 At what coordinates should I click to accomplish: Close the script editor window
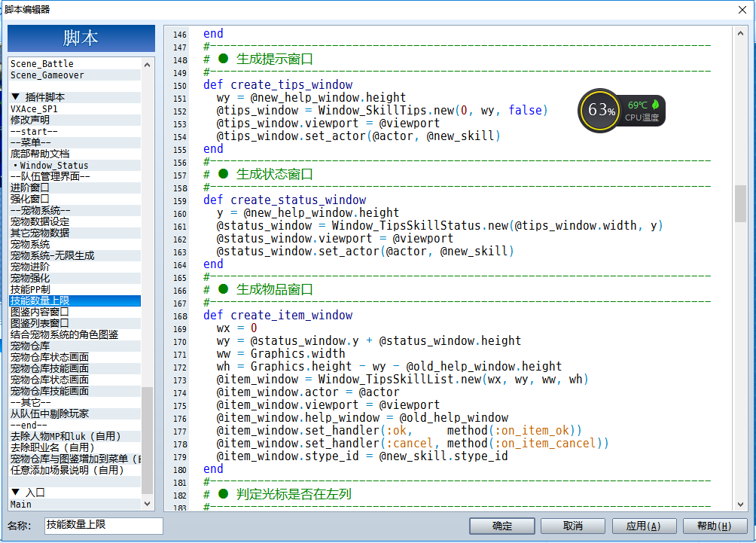(742, 10)
